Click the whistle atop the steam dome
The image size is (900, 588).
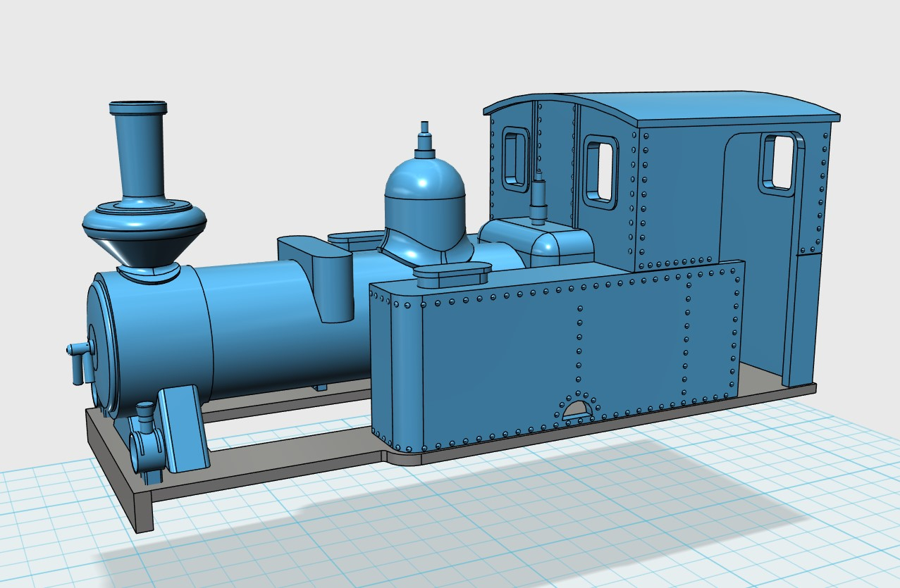tap(425, 140)
